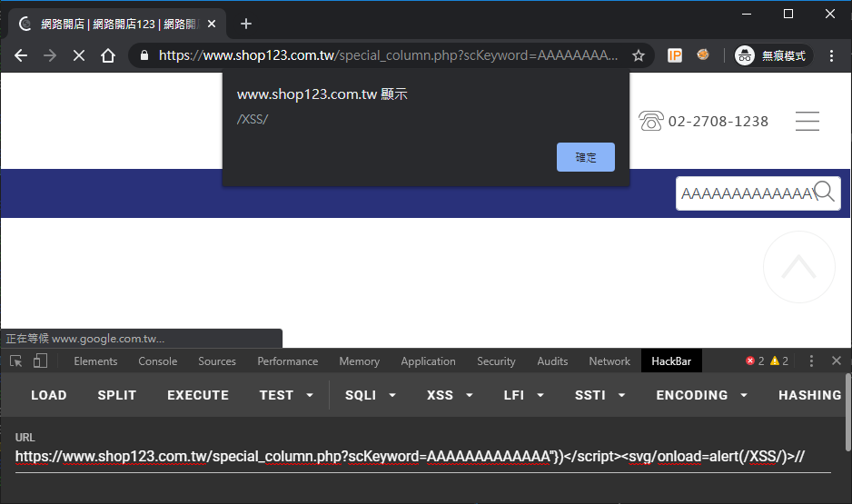Click the incognito mode indicator
Viewport: 852px width, 504px height.
pyautogui.click(x=773, y=55)
